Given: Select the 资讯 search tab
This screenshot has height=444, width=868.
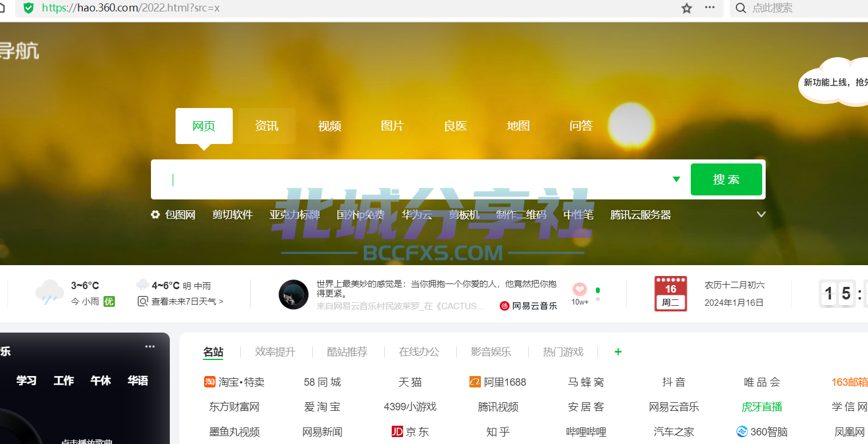Looking at the screenshot, I should 267,126.
